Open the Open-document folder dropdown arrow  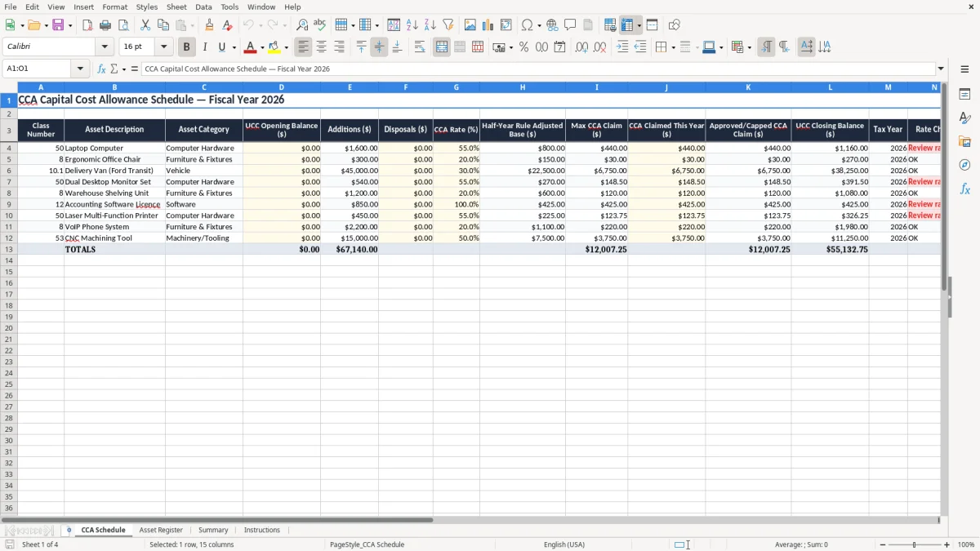(47, 25)
